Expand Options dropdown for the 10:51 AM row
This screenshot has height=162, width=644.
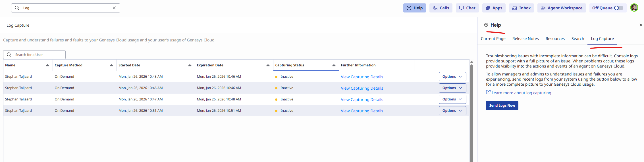click(452, 111)
